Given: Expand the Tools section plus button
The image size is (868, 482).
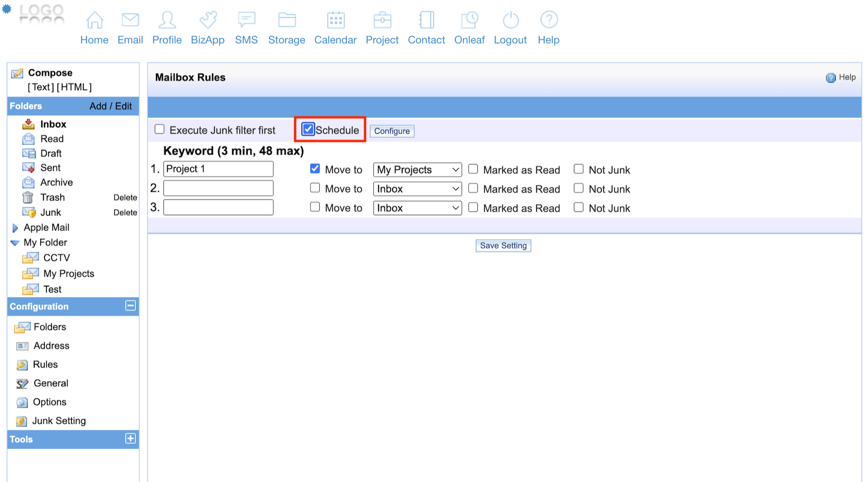Looking at the screenshot, I should tap(130, 439).
